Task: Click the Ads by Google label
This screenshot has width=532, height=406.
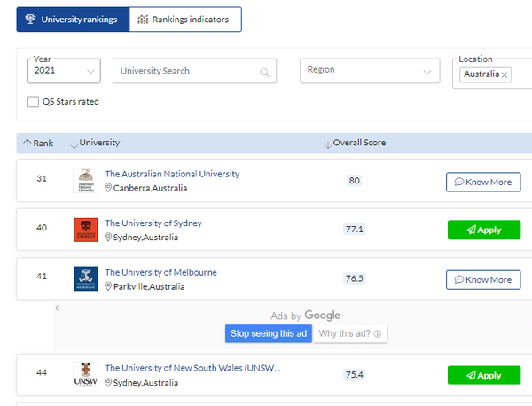Action: tap(305, 316)
